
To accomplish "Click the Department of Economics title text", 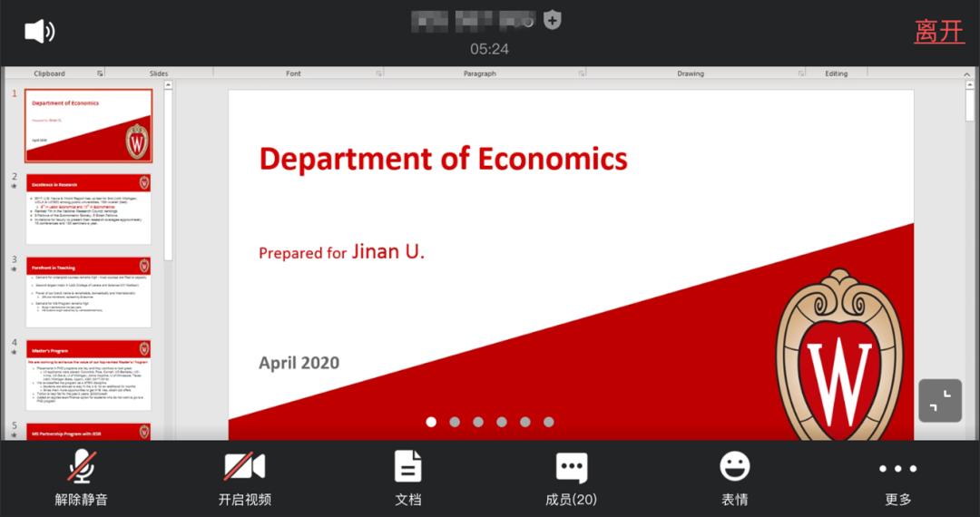I will (443, 159).
